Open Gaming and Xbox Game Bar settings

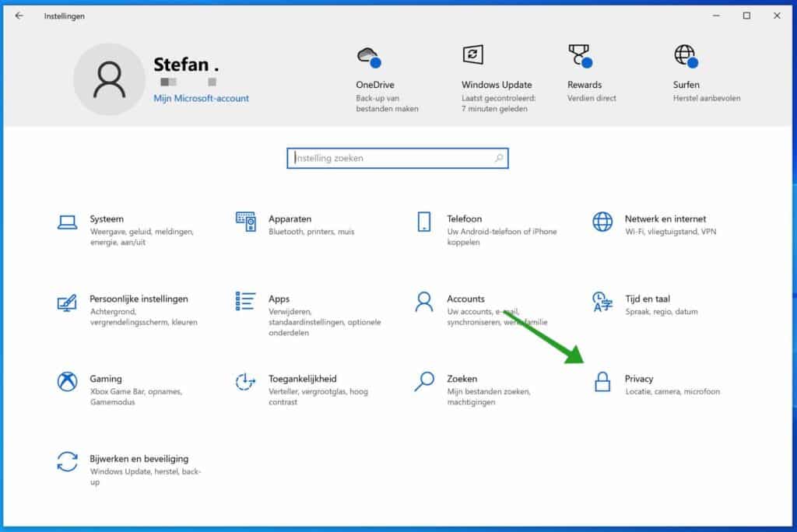107,380
